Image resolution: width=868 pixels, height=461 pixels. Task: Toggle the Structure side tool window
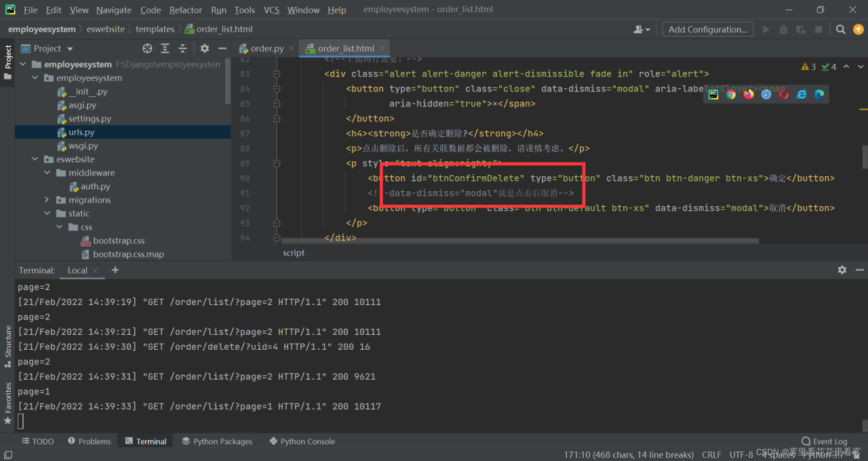coord(7,346)
